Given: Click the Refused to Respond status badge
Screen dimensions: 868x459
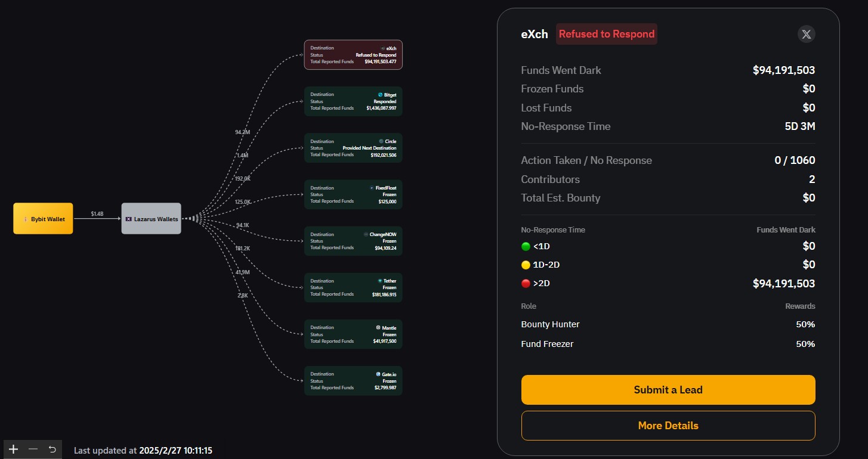Looking at the screenshot, I should coord(606,34).
